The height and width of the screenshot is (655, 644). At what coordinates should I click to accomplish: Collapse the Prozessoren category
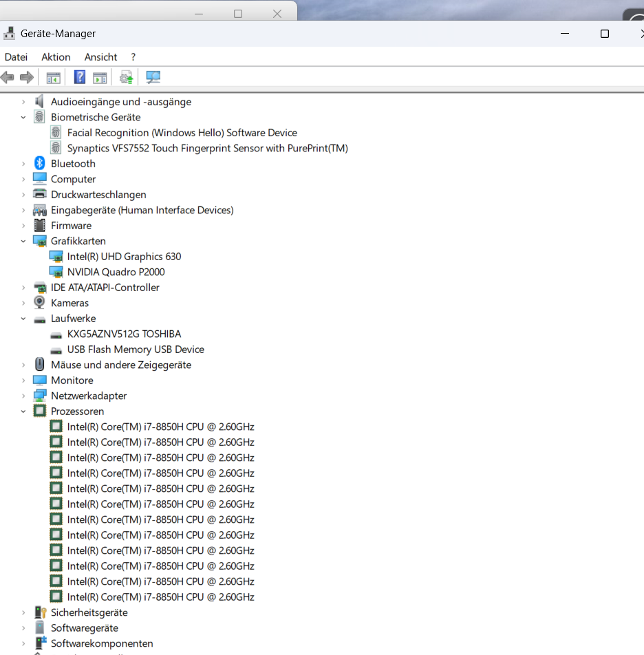[23, 411]
